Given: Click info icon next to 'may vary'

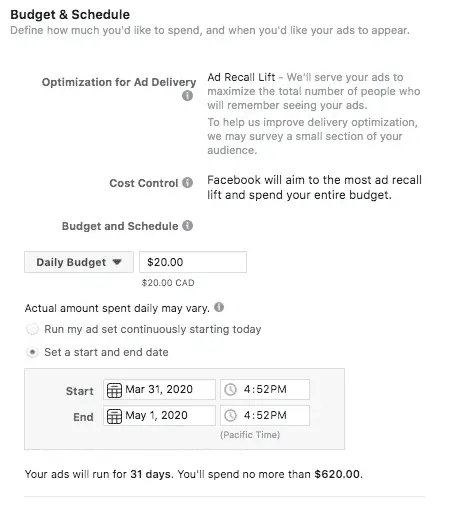Looking at the screenshot, I should click(x=219, y=307).
